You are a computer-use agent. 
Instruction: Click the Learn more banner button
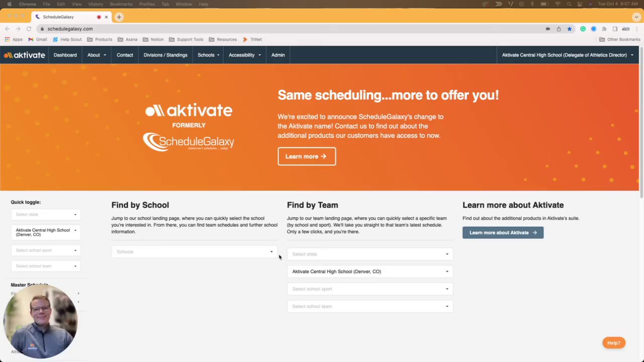pos(306,156)
